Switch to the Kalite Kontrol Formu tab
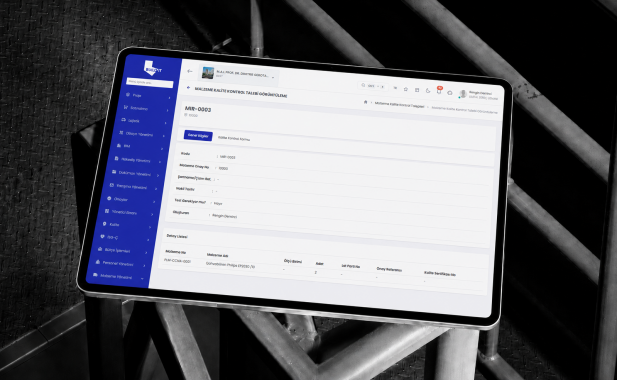 (x=234, y=138)
